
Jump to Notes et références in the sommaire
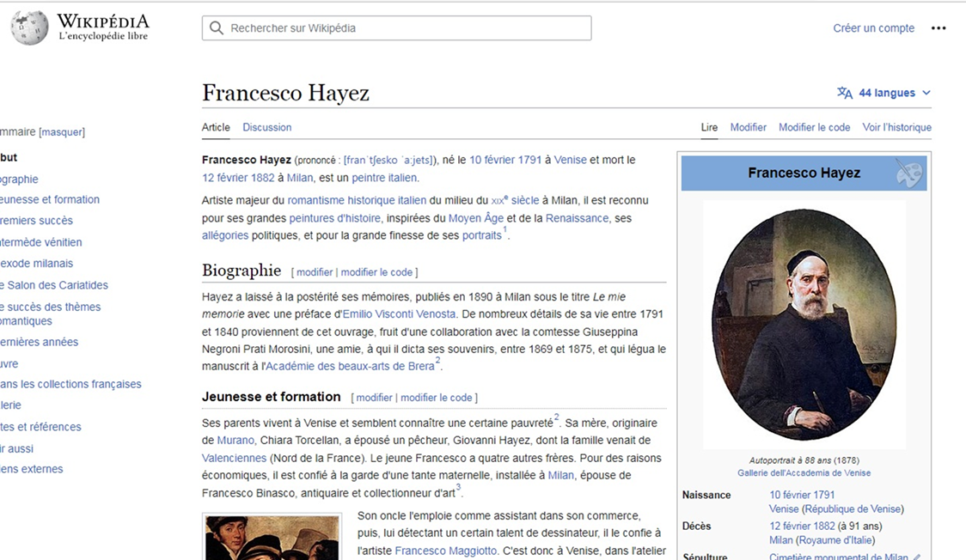coord(40,427)
